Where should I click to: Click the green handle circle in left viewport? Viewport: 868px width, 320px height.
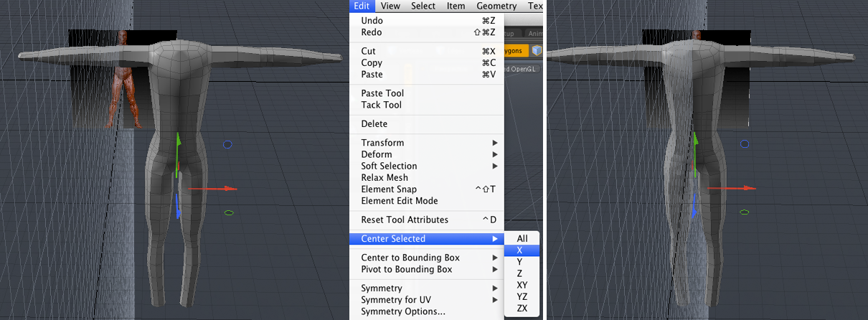[x=229, y=212]
